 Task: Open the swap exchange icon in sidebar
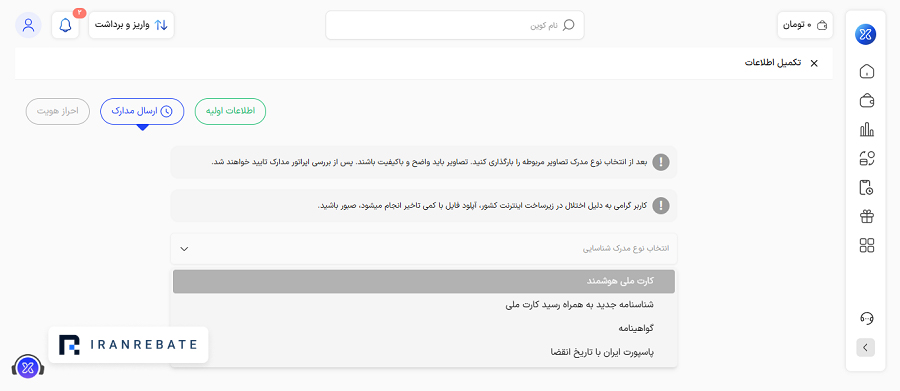(x=866, y=158)
